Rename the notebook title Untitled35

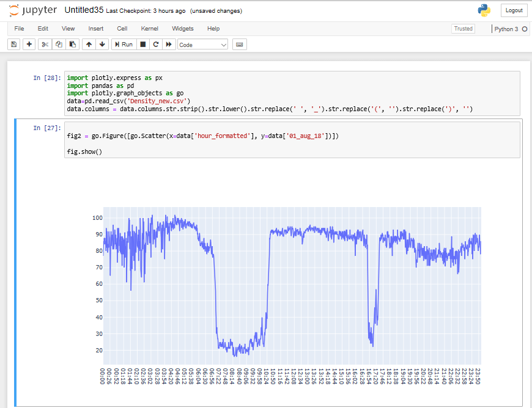84,10
